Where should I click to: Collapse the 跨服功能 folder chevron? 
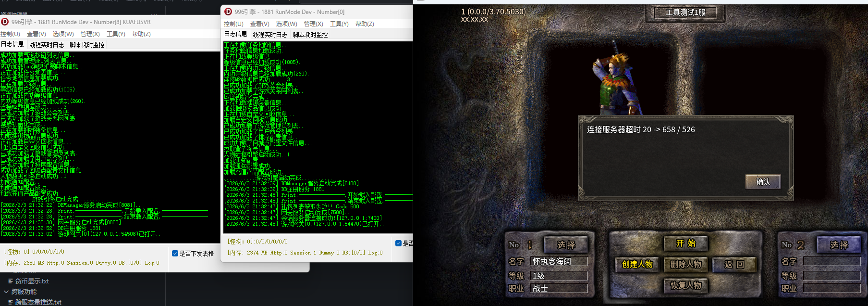click(x=6, y=292)
